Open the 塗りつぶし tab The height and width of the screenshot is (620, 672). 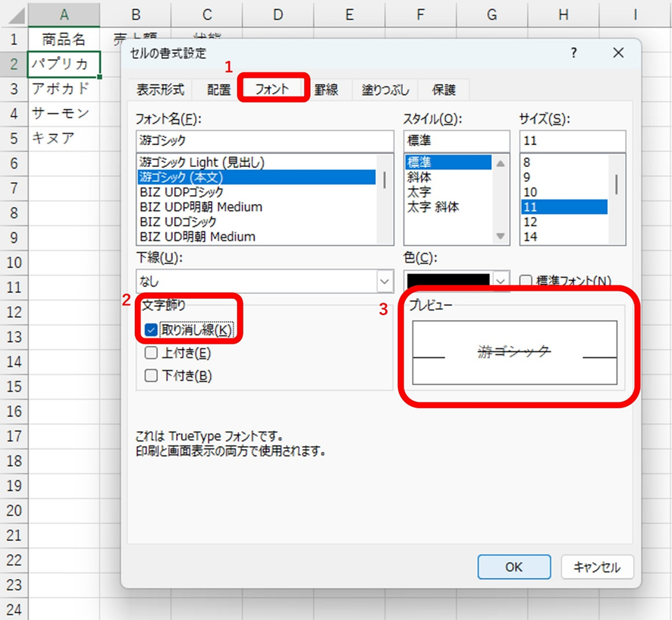tap(385, 90)
